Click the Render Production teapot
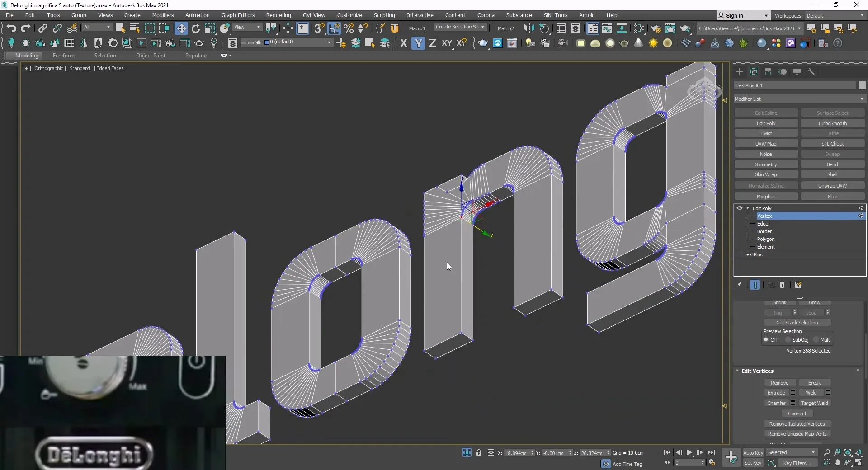The width and height of the screenshot is (868, 470). pos(685,28)
